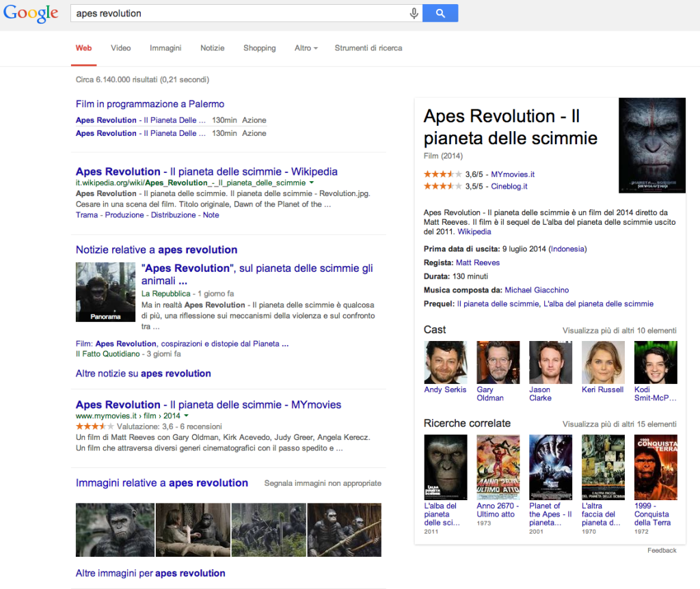Click the Matt Reeves director link
This screenshot has width=700, height=589.
[477, 262]
